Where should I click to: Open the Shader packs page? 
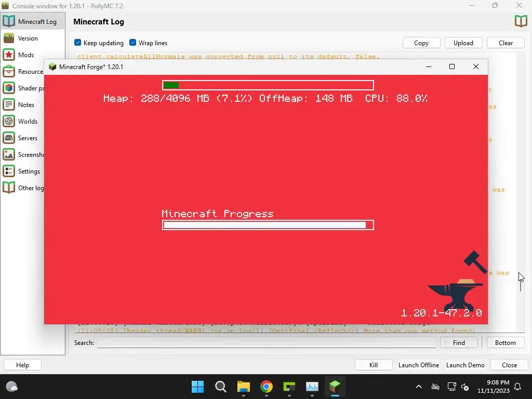22,88
